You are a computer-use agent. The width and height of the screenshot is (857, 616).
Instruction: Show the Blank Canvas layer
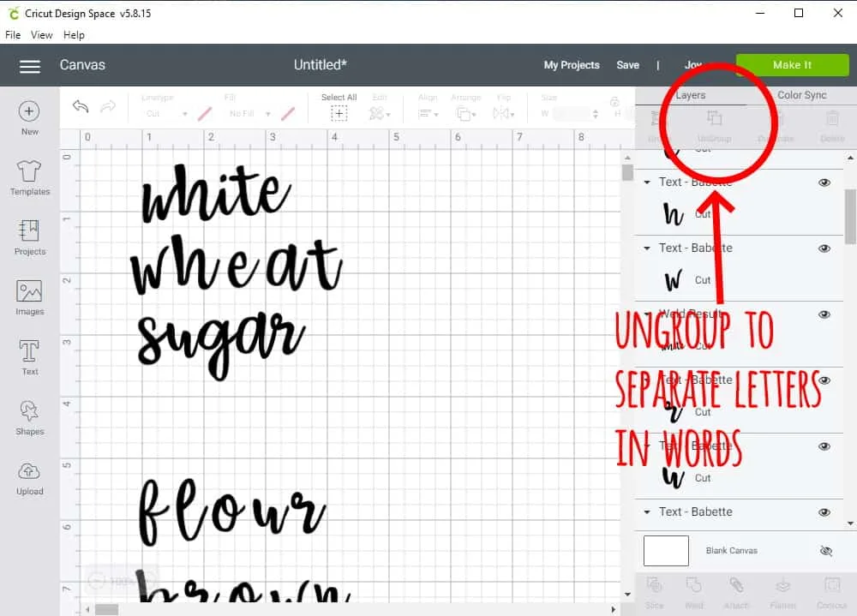[x=826, y=550]
